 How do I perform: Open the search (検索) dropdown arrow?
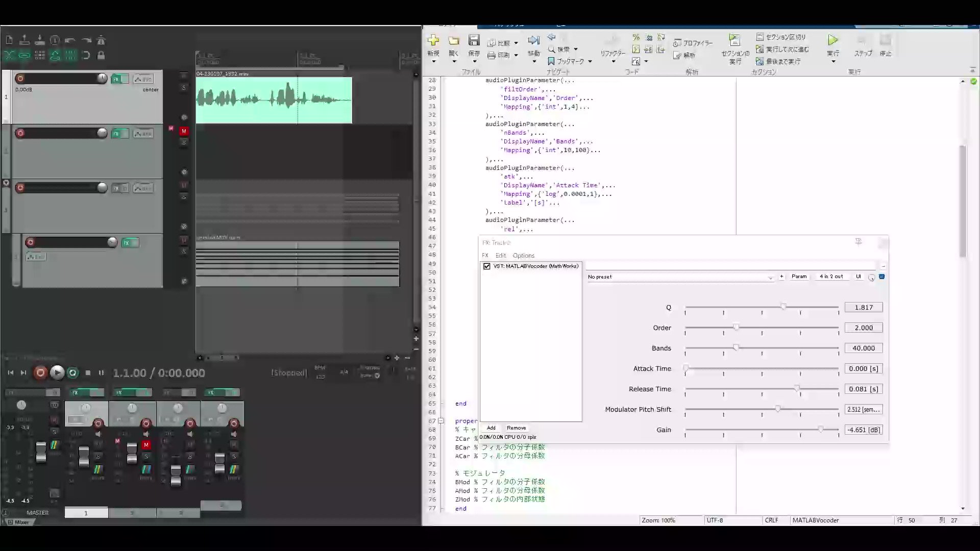pyautogui.click(x=576, y=49)
